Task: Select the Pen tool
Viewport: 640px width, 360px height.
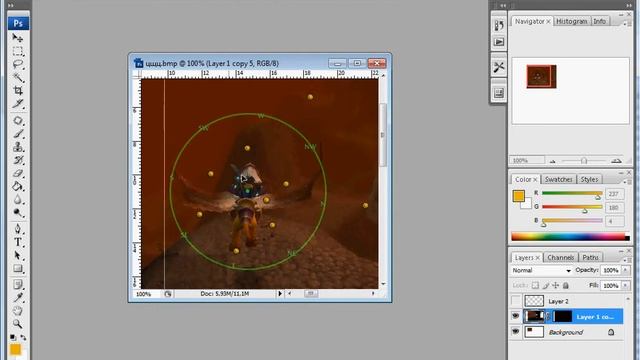Action: [x=18, y=229]
